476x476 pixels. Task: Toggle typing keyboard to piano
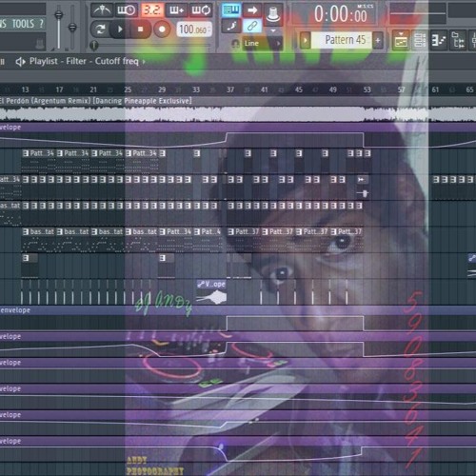231,10
